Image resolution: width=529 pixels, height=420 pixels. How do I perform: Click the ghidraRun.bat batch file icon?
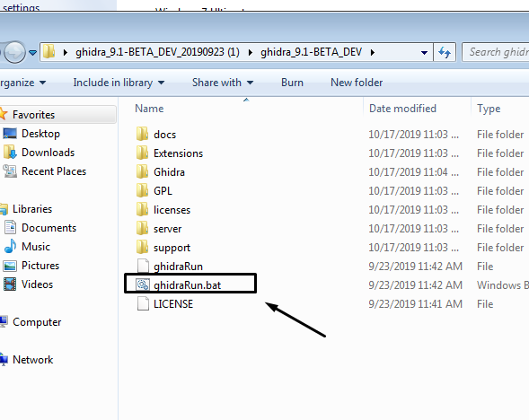tap(143, 284)
